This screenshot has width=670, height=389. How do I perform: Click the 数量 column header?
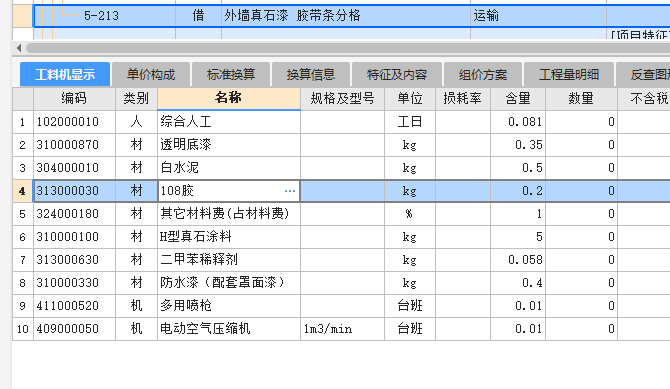[581, 99]
